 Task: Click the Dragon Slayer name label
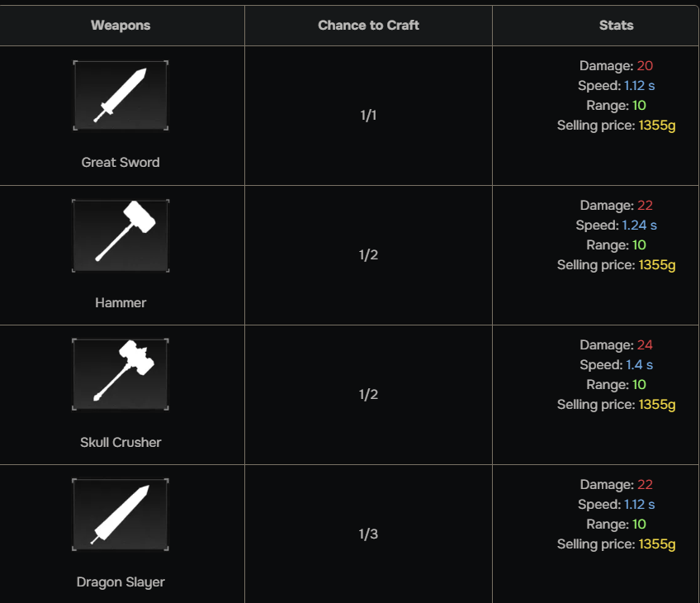coord(121,582)
